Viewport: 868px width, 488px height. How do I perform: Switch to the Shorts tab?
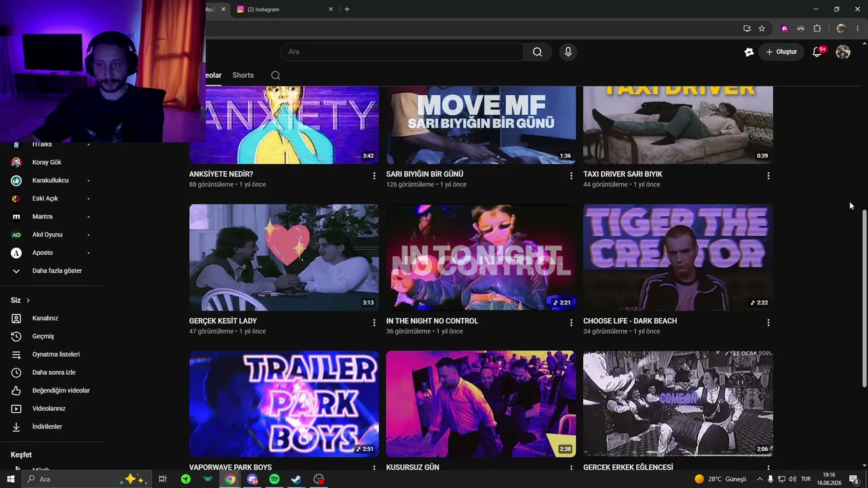click(x=243, y=75)
